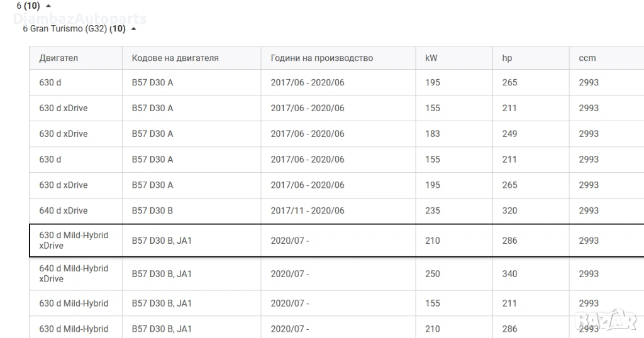Click the kW column header
Viewport: 644px width, 338px height.
[x=431, y=58]
